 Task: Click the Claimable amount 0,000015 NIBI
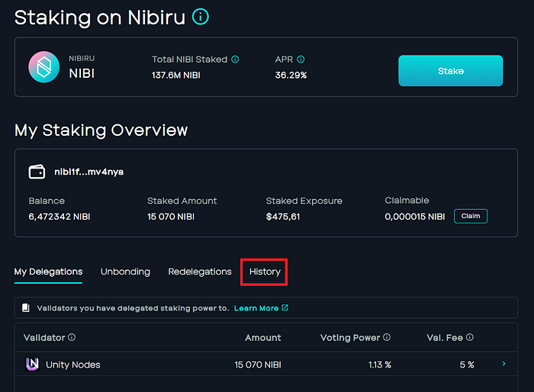coord(415,217)
